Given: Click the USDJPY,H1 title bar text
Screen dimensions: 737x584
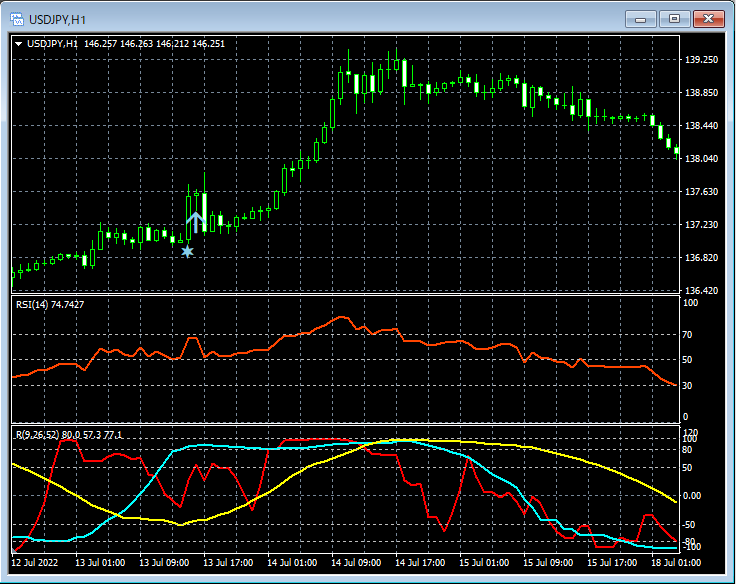Looking at the screenshot, I should 58,19.
